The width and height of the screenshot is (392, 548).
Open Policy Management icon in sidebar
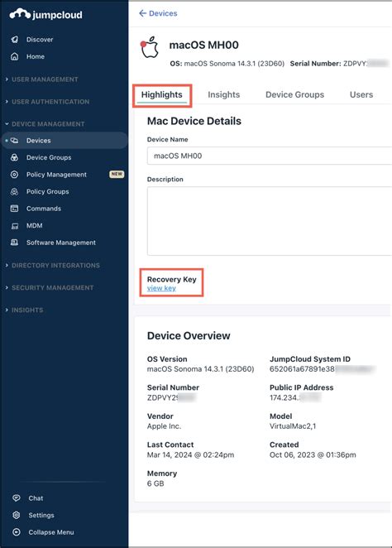click(x=14, y=175)
